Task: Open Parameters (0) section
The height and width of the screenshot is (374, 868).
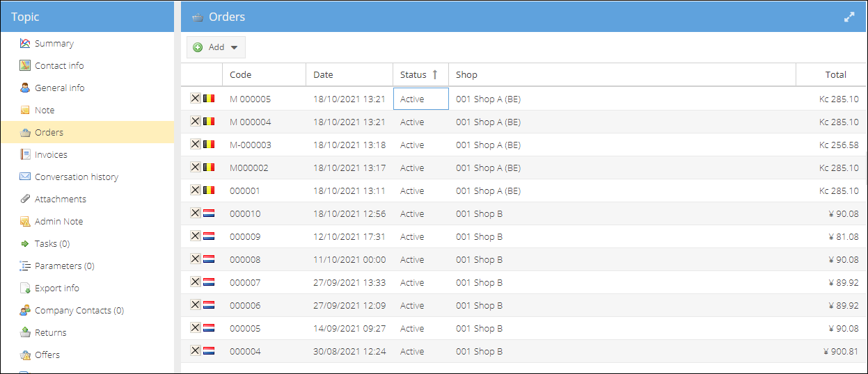Action: (x=65, y=266)
